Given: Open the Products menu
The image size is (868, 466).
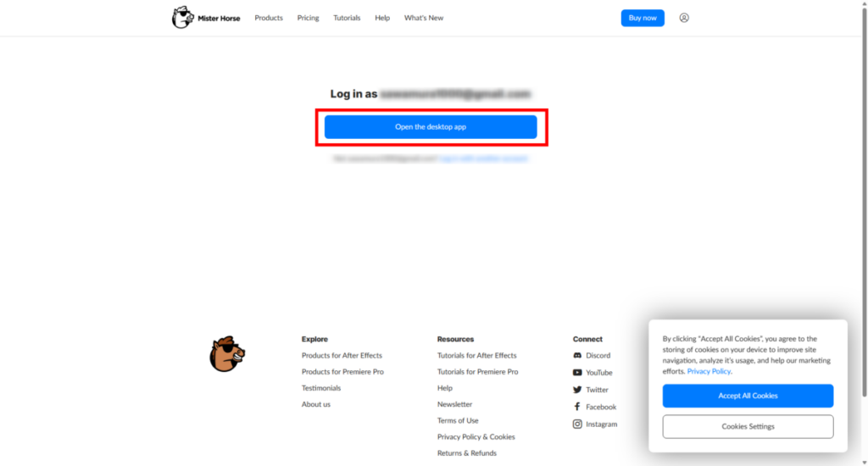Looking at the screenshot, I should [269, 18].
